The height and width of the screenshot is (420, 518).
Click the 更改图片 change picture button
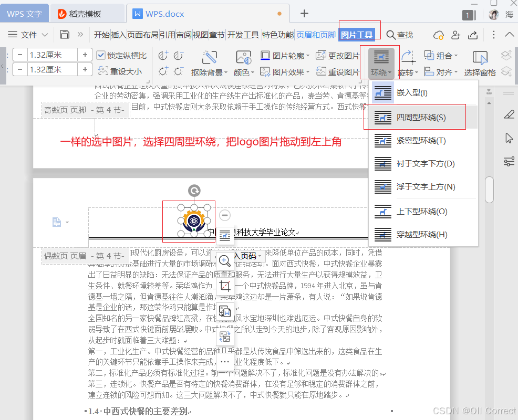pos(338,56)
